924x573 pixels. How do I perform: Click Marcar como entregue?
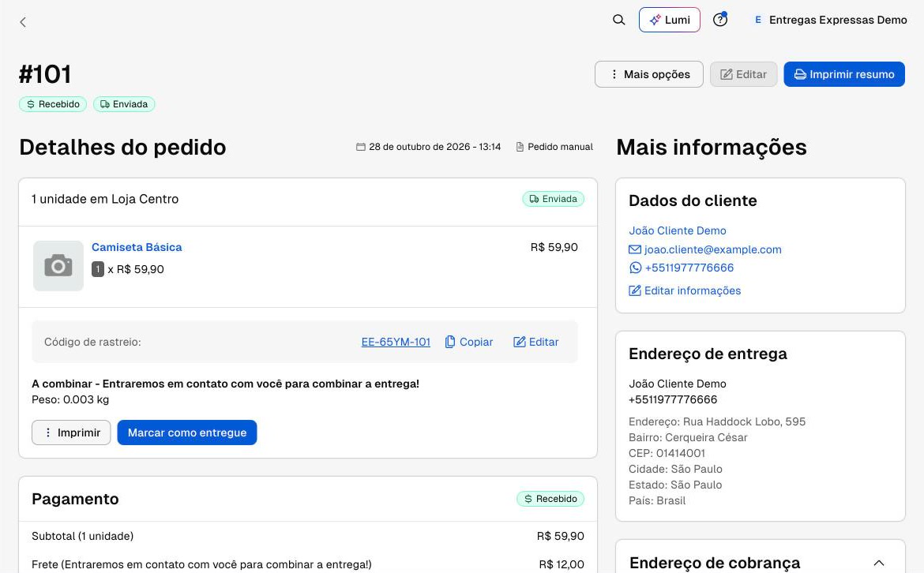[x=187, y=433]
